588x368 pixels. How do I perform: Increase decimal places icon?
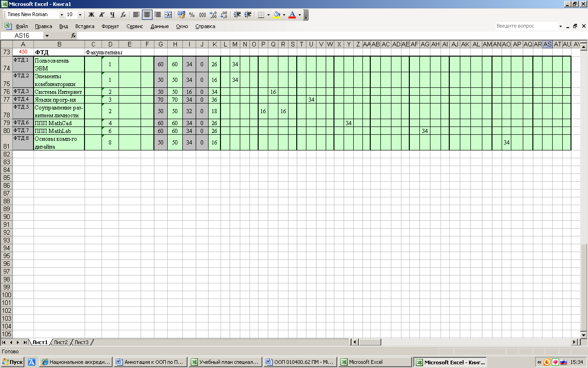coord(213,15)
